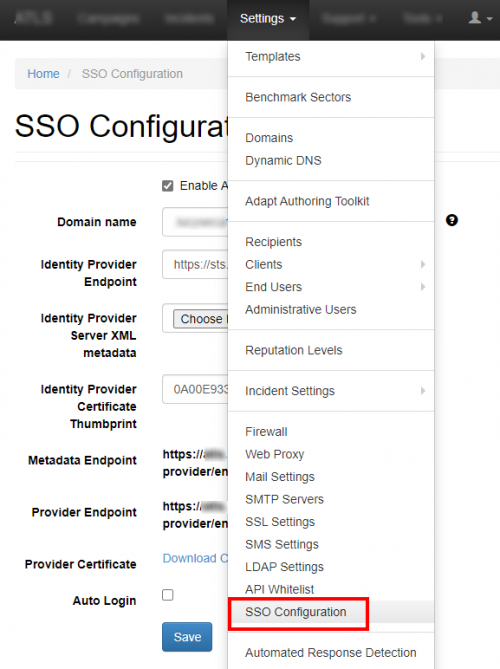Expand the Incident Settings submenu arrow

pyautogui.click(x=423, y=391)
